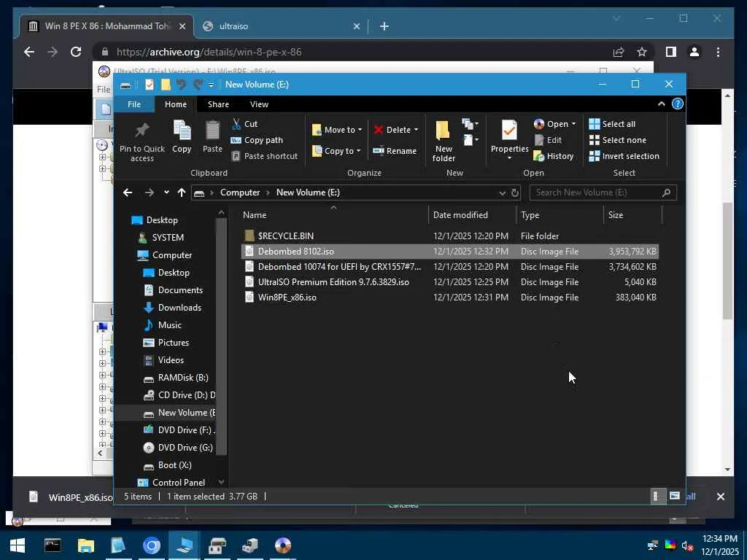The width and height of the screenshot is (747, 560).
Task: Click Computer in the address breadcrumb
Action: 239,192
